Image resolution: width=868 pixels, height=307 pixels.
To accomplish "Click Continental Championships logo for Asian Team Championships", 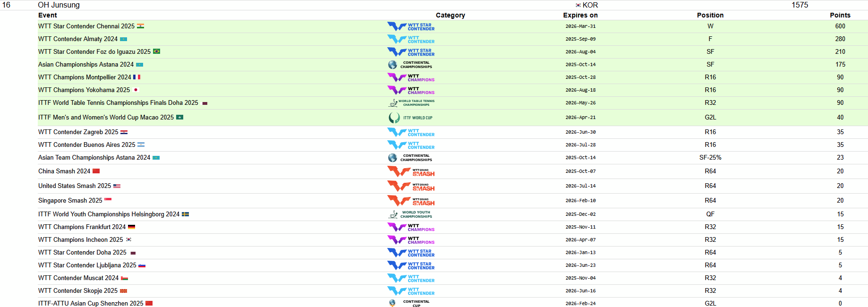I will 410,158.
